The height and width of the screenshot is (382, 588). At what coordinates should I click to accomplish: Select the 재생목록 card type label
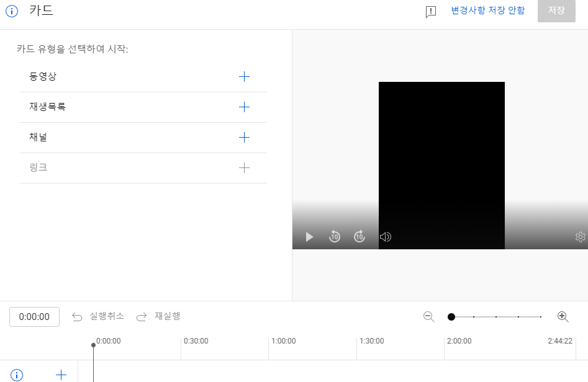(48, 107)
